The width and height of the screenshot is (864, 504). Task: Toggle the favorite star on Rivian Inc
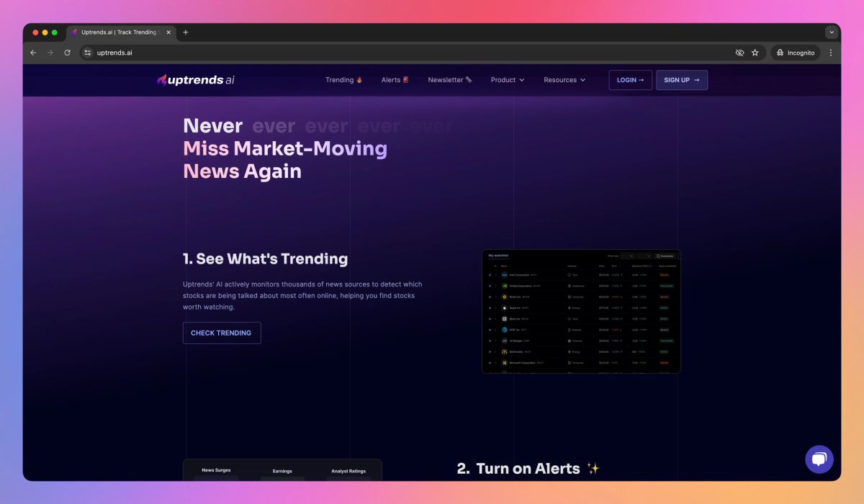click(x=490, y=297)
